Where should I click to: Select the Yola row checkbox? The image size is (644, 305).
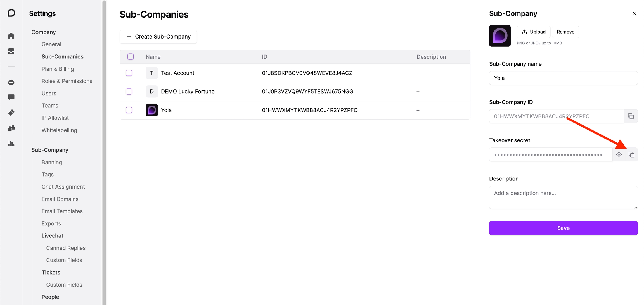tap(129, 110)
